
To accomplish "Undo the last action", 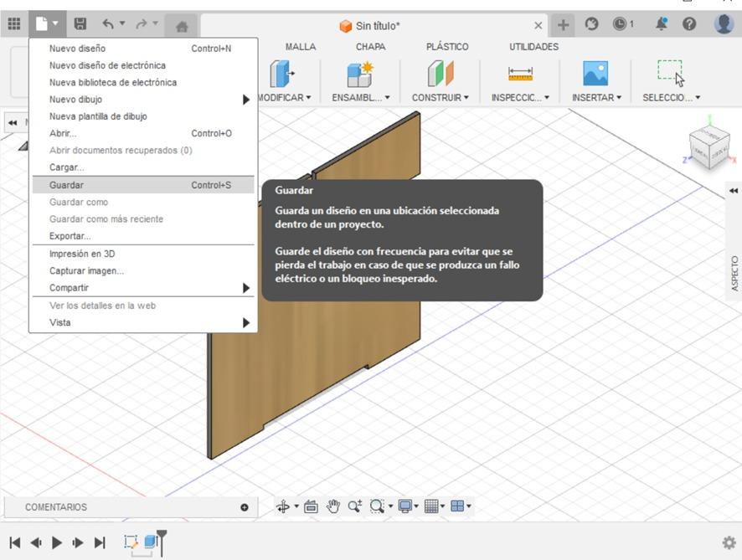I will click(x=108, y=23).
